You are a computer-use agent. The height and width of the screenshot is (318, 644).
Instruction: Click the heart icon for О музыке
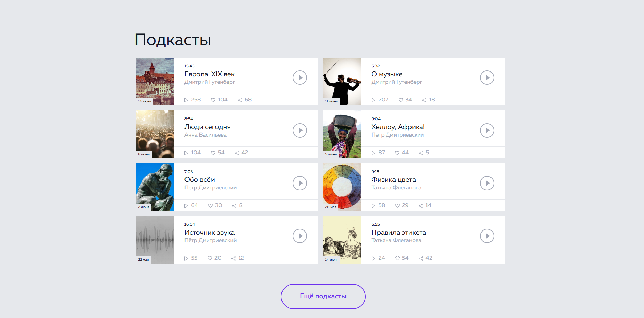(401, 100)
